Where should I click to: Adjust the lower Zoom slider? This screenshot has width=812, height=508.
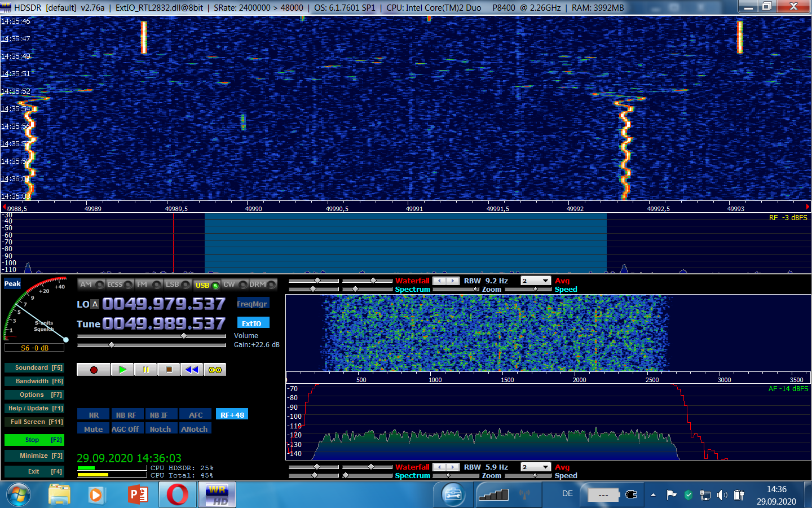[x=456, y=475]
